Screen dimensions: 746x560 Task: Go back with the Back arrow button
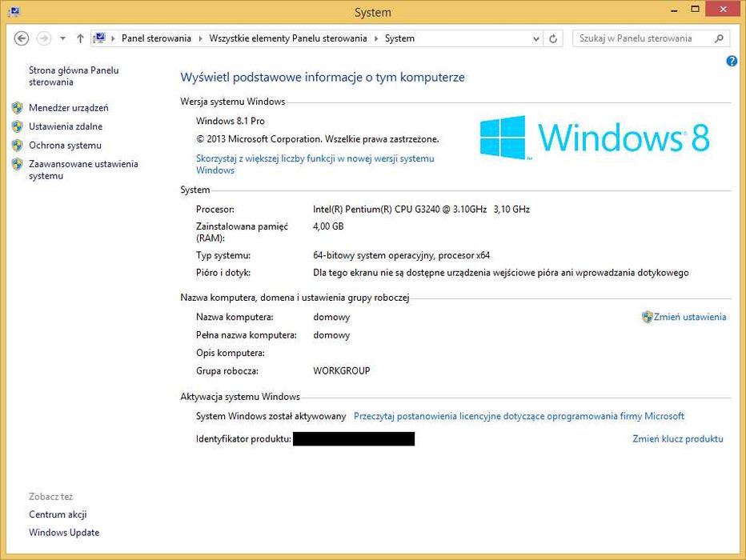click(x=22, y=38)
